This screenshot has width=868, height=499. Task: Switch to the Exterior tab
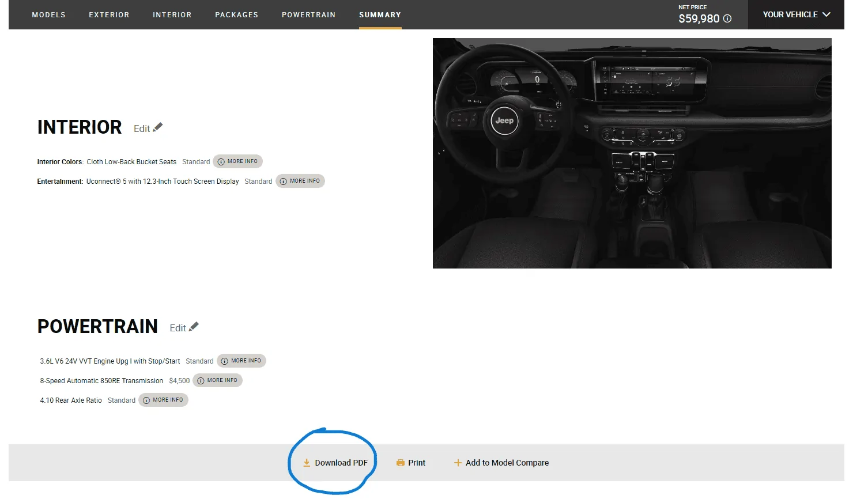coord(109,15)
